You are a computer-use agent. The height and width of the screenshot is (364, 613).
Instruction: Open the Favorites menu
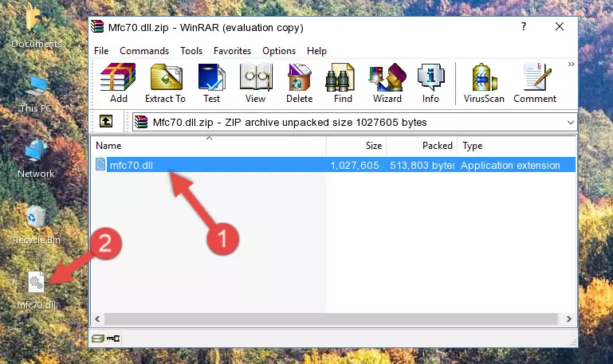[x=232, y=51]
